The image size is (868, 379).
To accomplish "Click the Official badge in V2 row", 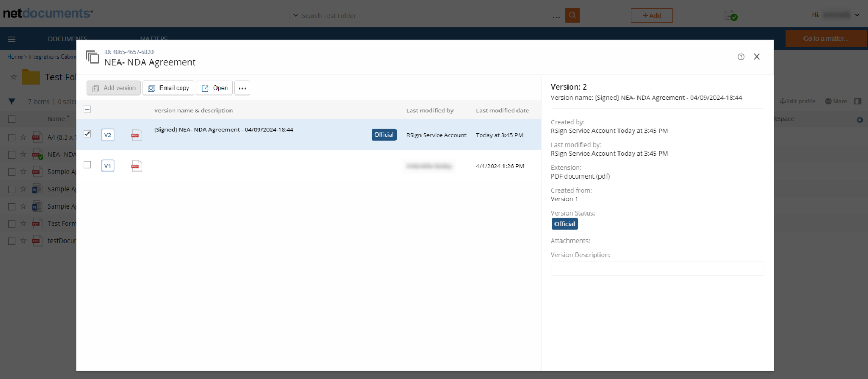I will pos(384,135).
